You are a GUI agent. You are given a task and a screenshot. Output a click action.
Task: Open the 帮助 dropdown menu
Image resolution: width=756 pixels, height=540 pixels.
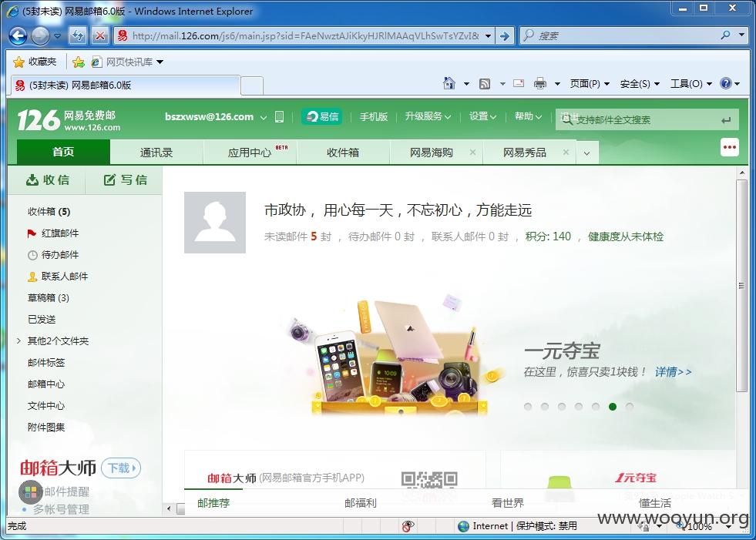click(x=528, y=116)
